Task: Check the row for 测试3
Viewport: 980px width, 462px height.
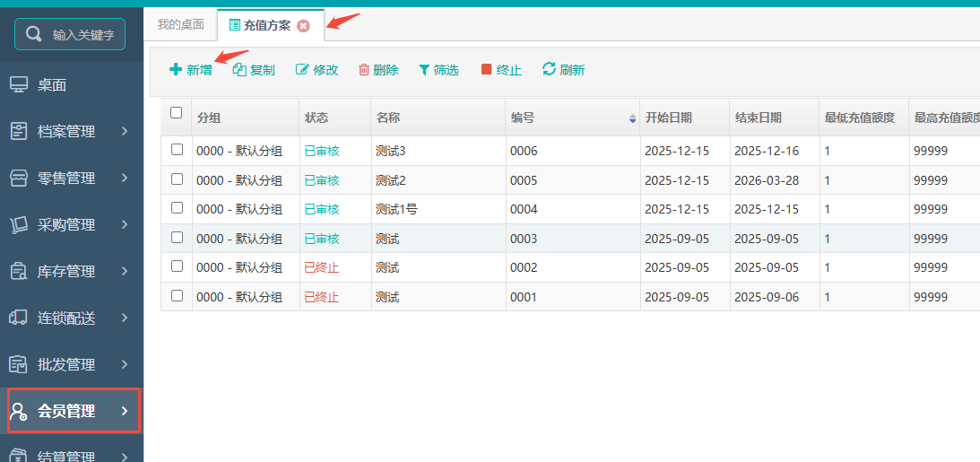Action: (x=177, y=150)
